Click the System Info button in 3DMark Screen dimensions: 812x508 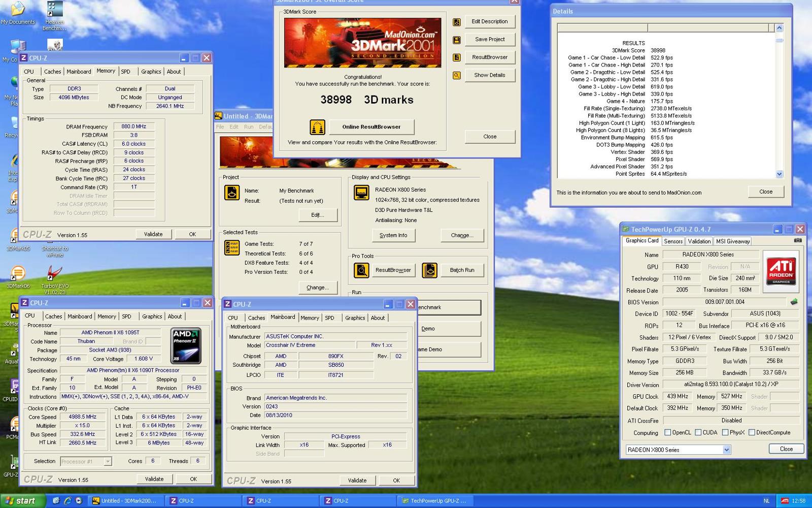tap(393, 235)
